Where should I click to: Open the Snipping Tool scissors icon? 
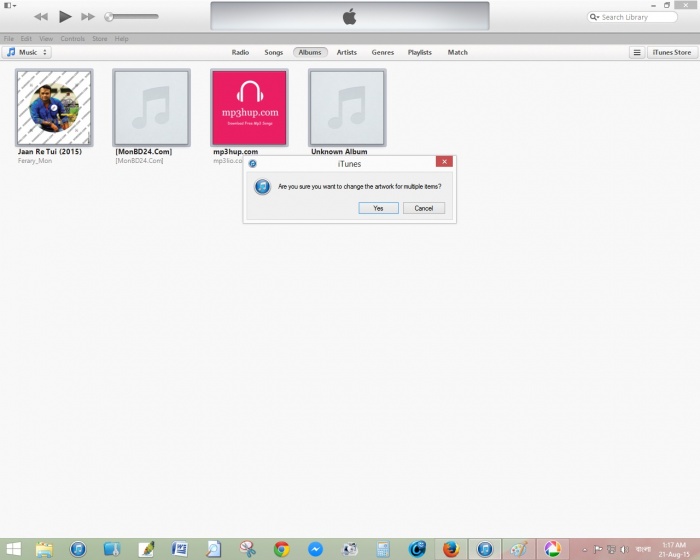[x=247, y=549]
